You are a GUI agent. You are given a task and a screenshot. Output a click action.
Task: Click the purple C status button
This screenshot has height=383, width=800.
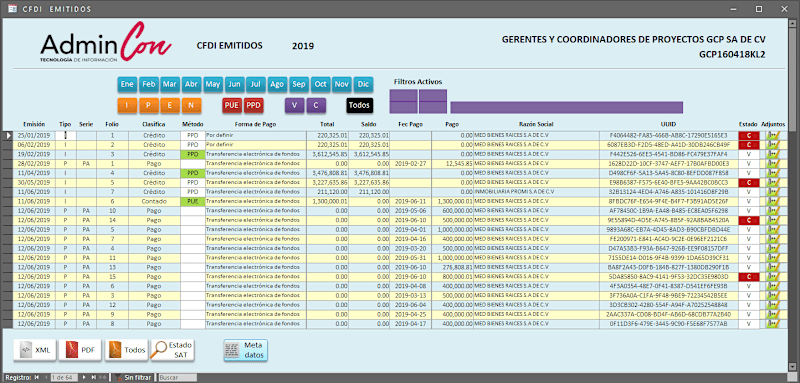[x=316, y=105]
